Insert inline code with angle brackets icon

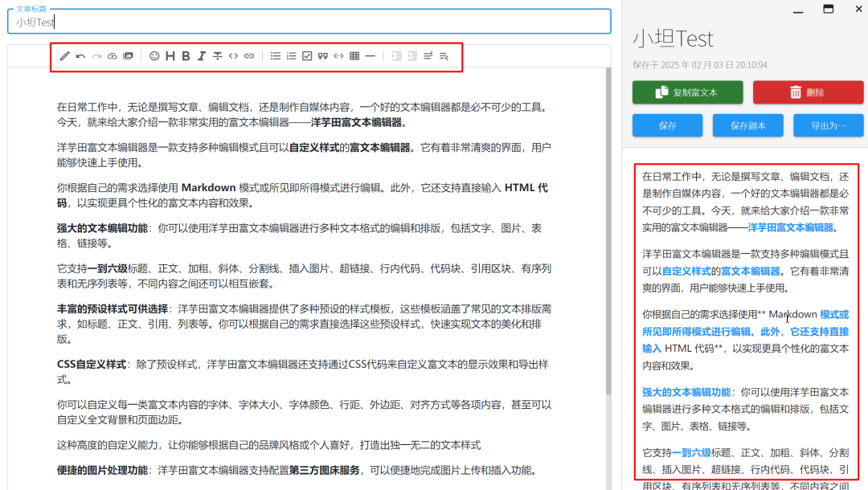(x=234, y=56)
